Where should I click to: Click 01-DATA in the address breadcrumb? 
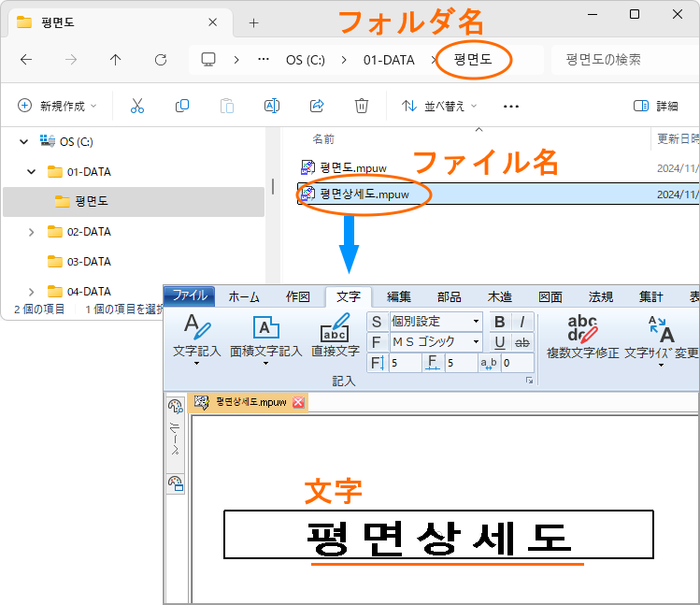click(389, 60)
